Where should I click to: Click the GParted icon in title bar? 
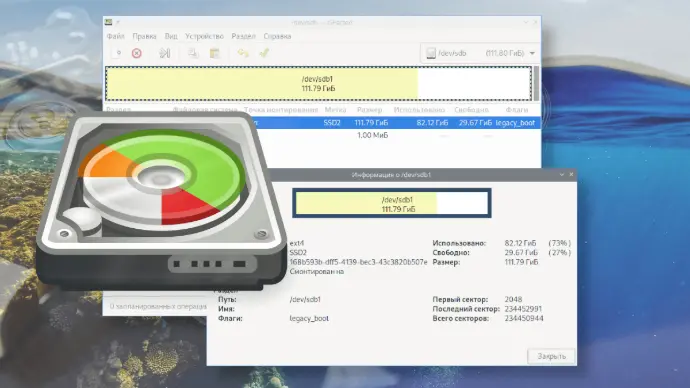pyautogui.click(x=108, y=22)
